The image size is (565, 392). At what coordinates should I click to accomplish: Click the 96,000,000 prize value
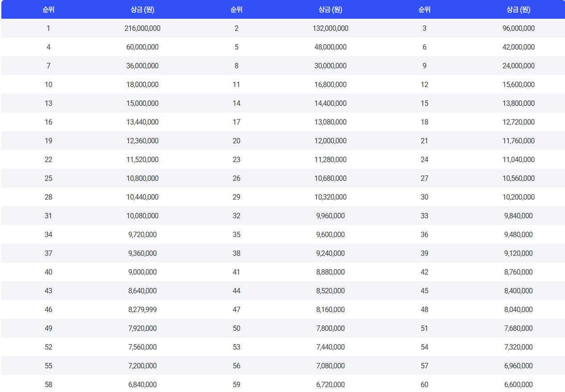pyautogui.click(x=519, y=28)
